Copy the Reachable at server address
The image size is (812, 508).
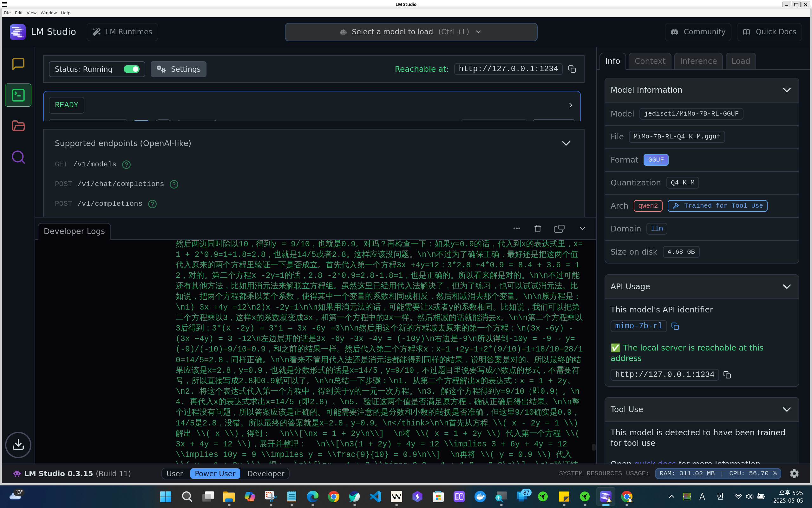pos(572,69)
